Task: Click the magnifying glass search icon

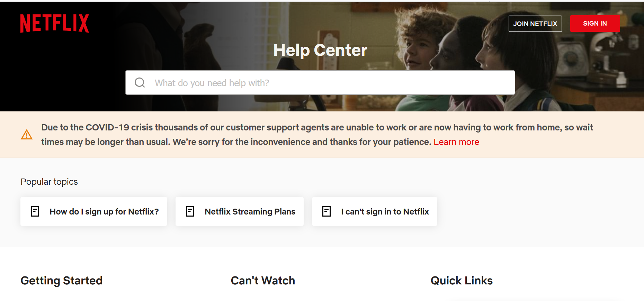Action: click(140, 83)
